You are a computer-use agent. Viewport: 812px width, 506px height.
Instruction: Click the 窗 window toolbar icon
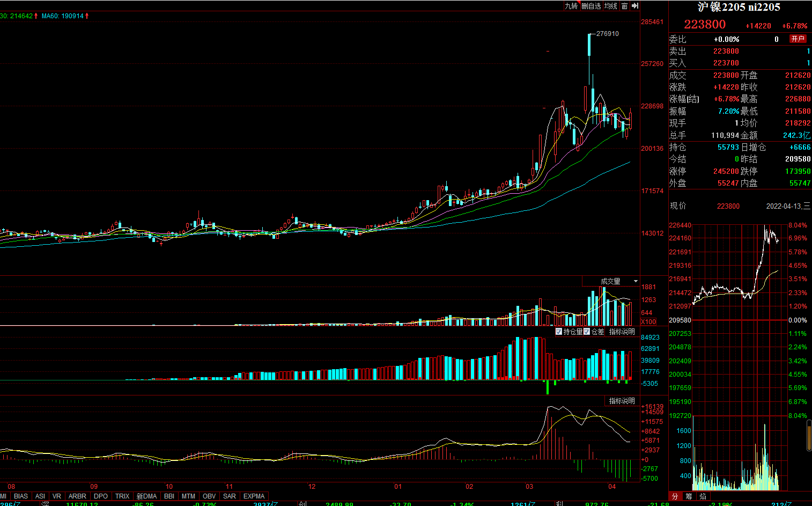pyautogui.click(x=624, y=6)
